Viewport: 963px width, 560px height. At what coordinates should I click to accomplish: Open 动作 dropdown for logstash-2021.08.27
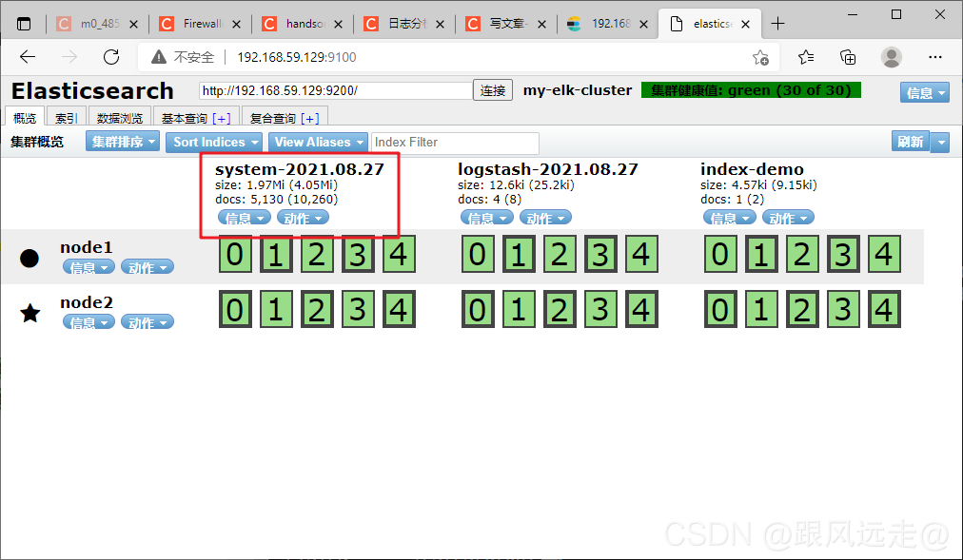coord(545,218)
